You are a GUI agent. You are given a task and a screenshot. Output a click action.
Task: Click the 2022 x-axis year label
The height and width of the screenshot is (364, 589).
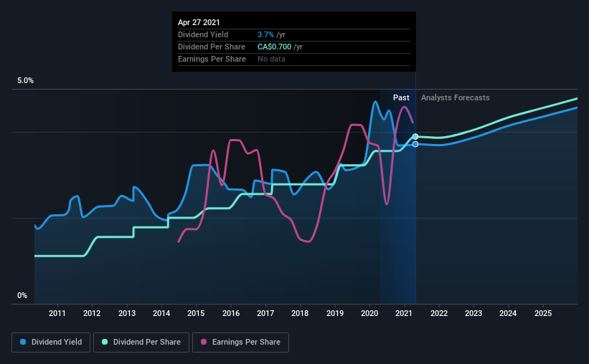pyautogui.click(x=439, y=313)
